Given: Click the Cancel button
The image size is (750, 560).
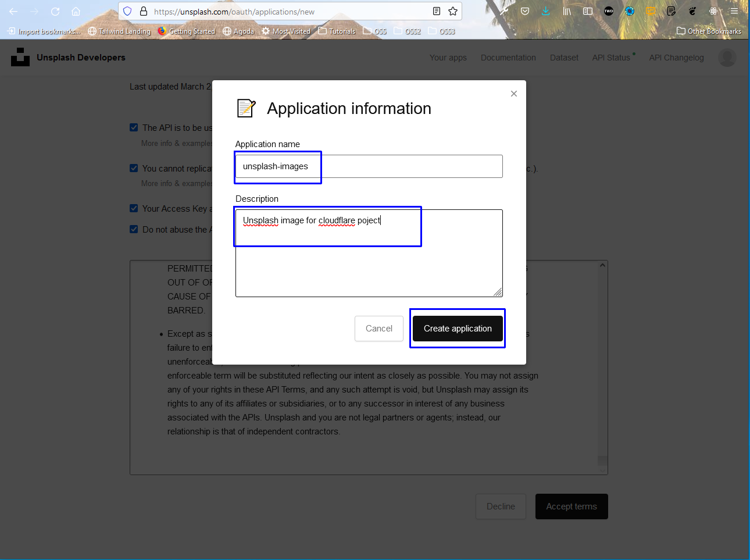Looking at the screenshot, I should pos(379,329).
